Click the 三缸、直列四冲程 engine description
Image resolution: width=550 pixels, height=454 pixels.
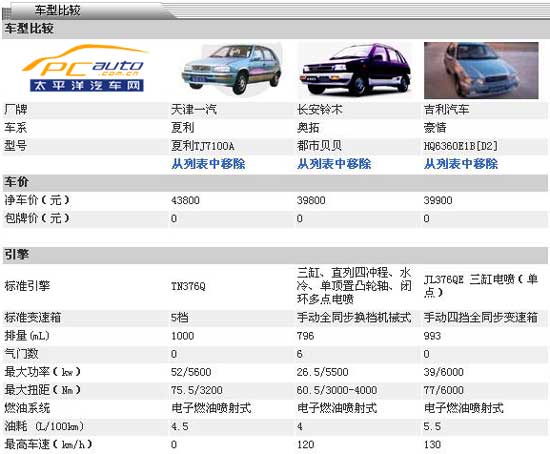point(354,286)
